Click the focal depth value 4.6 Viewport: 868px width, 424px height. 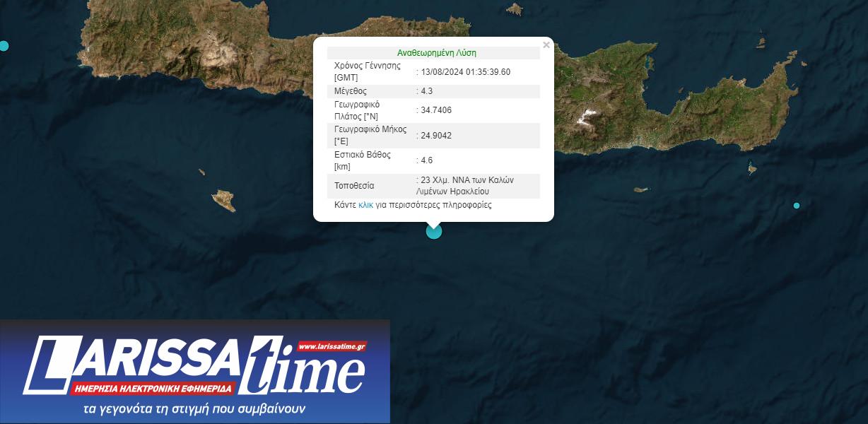(x=426, y=160)
